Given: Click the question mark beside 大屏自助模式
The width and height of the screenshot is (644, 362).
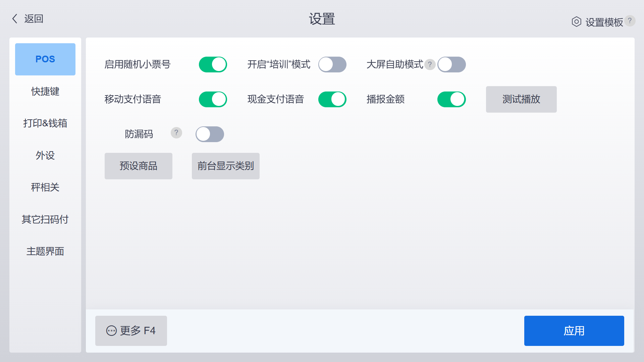Looking at the screenshot, I should pyautogui.click(x=430, y=64).
